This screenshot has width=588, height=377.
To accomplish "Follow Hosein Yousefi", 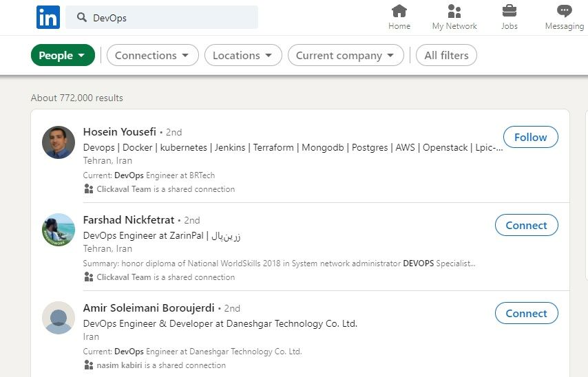I will pyautogui.click(x=530, y=137).
